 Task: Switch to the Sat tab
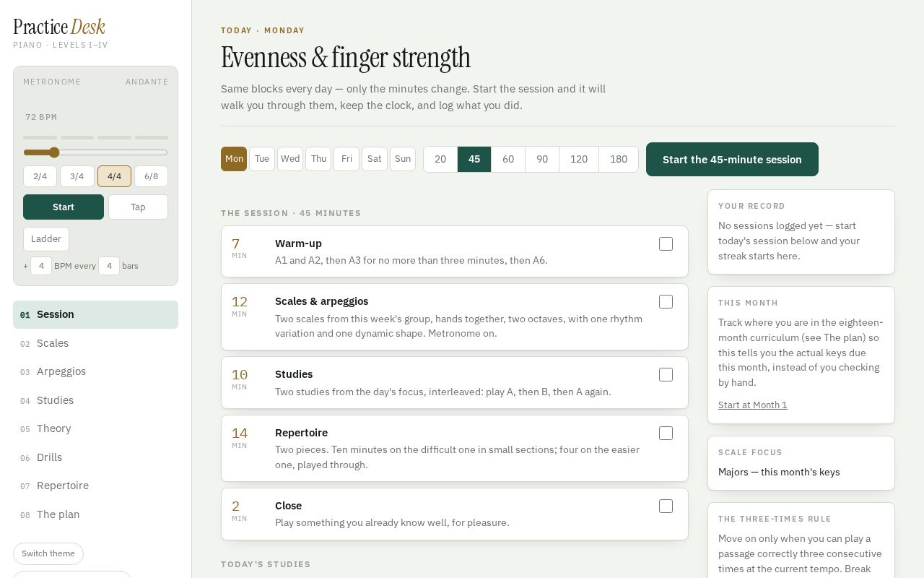pyautogui.click(x=375, y=159)
